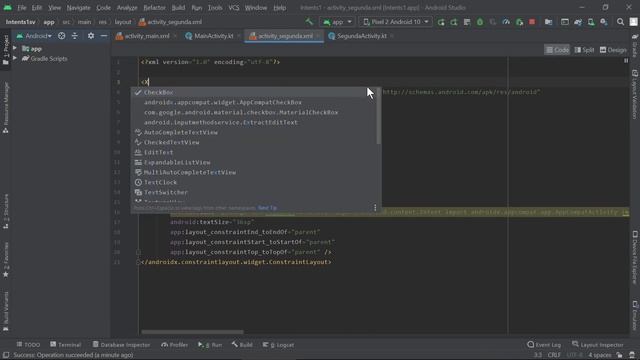Open the app run configuration dropdown
Image resolution: width=640 pixels, height=360 pixels.
337,22
